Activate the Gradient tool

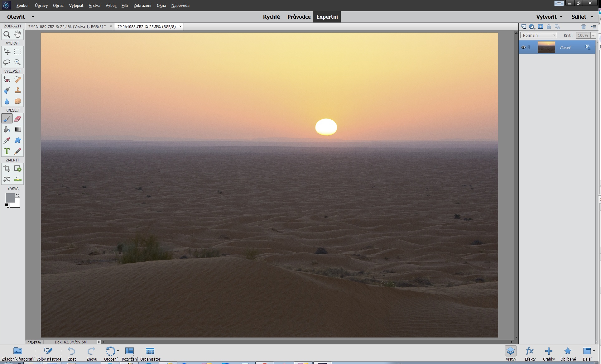coord(18,130)
